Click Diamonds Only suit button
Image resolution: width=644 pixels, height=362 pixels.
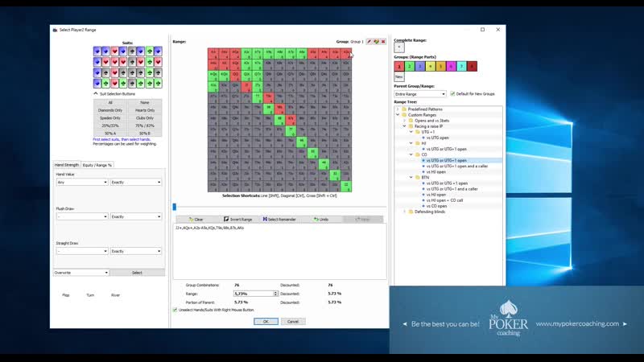(110, 110)
